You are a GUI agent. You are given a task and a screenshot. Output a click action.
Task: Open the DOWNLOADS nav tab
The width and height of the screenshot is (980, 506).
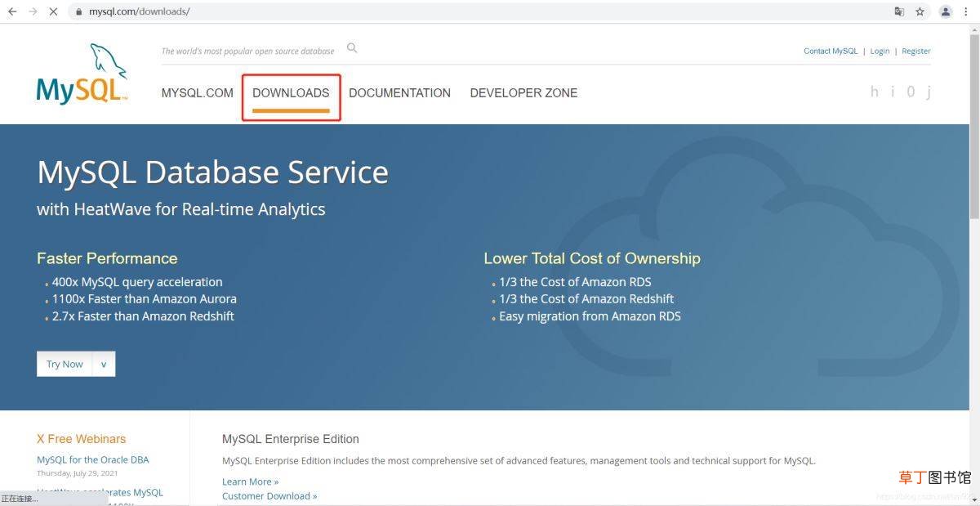[291, 93]
